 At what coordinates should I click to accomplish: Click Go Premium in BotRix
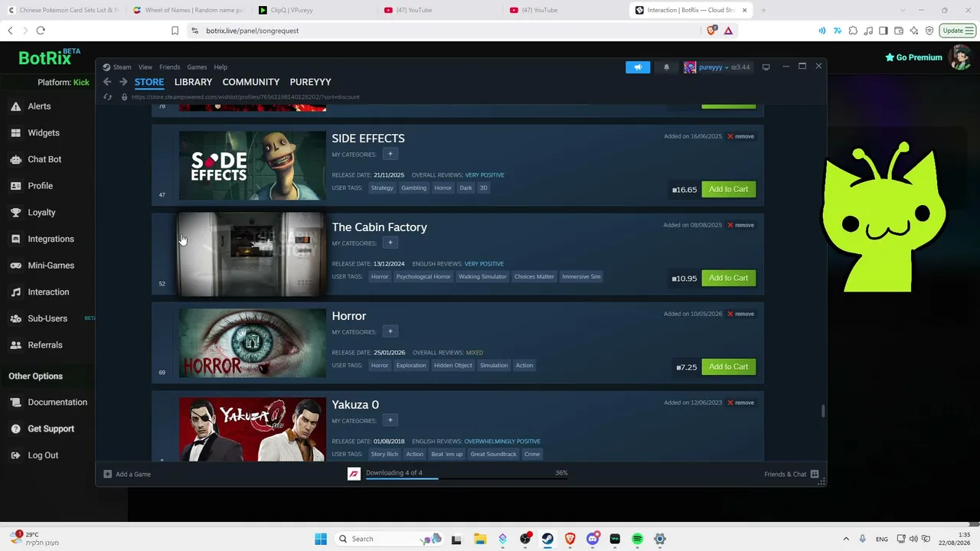(913, 57)
